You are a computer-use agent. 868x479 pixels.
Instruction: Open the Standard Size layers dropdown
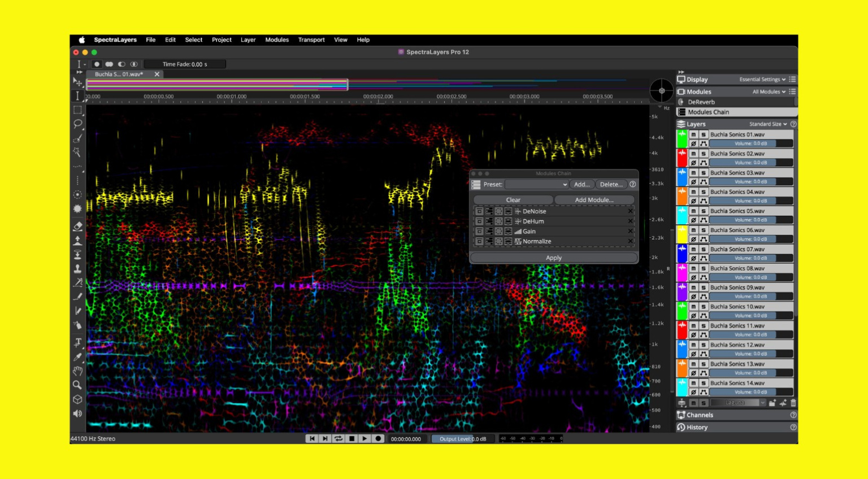coord(769,124)
